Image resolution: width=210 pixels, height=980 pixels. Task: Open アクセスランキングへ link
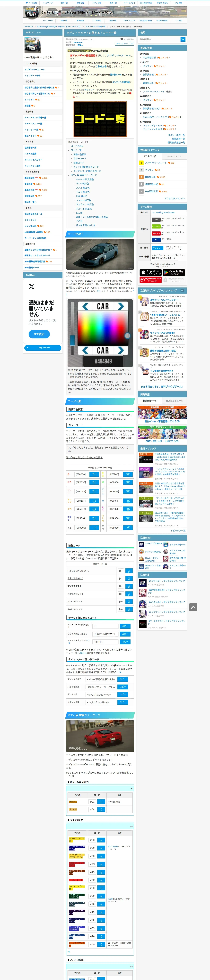pos(175,199)
